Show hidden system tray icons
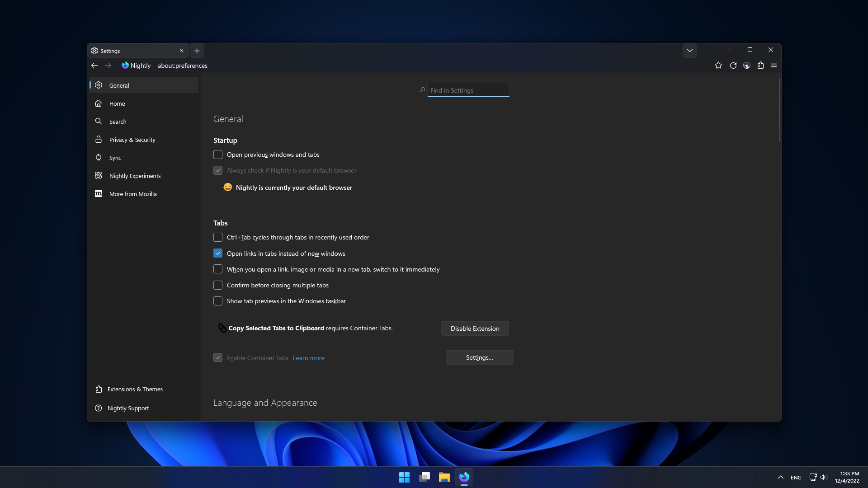 click(x=780, y=477)
